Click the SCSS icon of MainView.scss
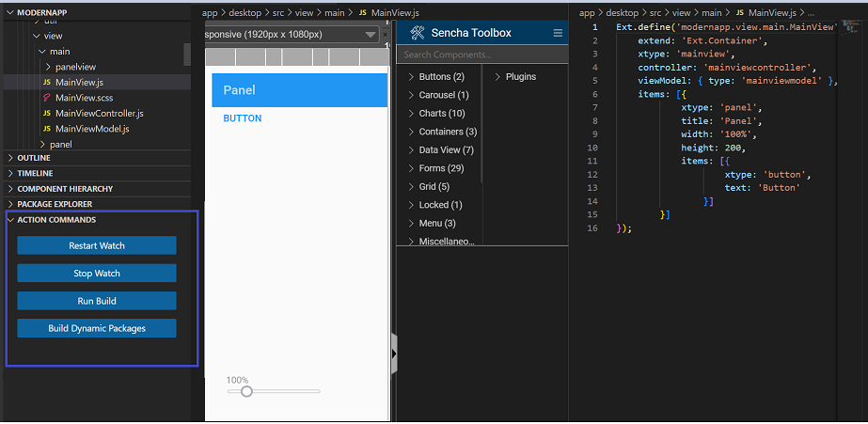Image resolution: width=868 pixels, height=424 pixels. coord(45,98)
